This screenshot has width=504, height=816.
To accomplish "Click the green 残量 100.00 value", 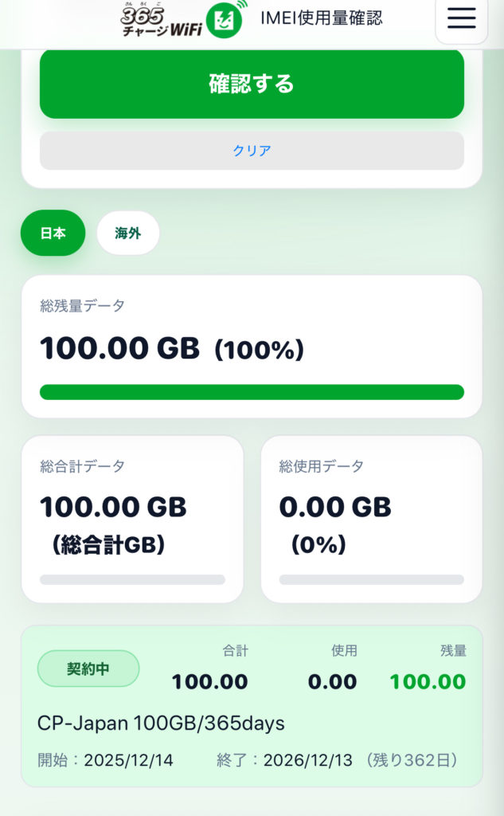I will tap(428, 681).
